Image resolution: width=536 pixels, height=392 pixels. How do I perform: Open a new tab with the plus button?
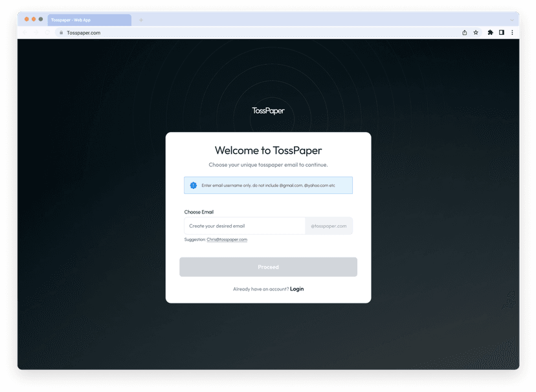tap(141, 20)
